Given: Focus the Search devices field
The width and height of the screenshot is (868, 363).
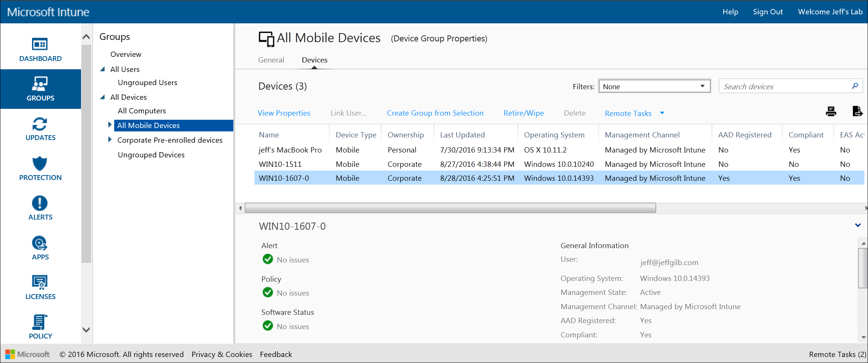Looking at the screenshot, I should click(x=785, y=86).
